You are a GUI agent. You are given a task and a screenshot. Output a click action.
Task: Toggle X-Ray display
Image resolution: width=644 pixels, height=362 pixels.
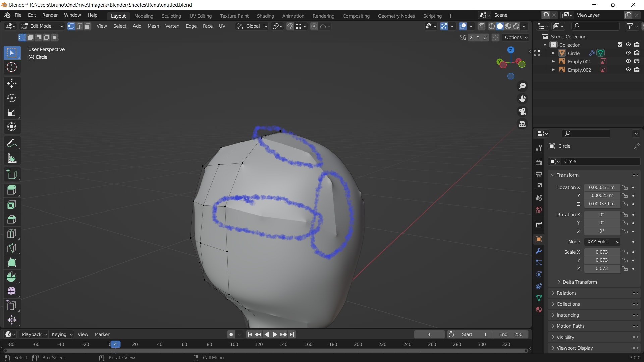coord(481,26)
